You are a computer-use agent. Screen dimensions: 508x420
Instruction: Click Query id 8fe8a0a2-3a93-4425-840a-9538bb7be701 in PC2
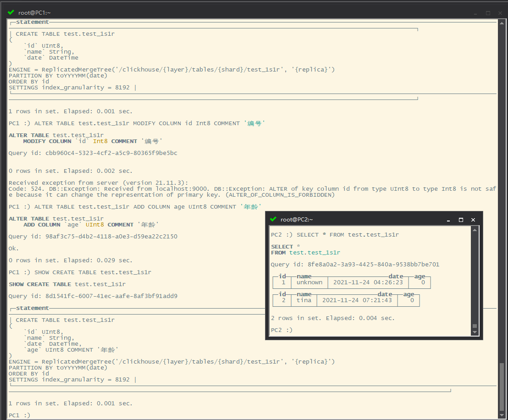coord(355,264)
